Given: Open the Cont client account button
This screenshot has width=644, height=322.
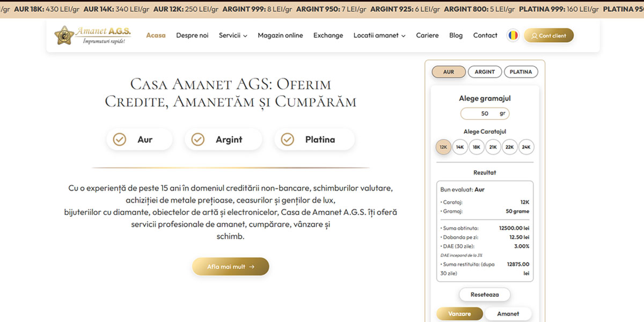Looking at the screenshot, I should [x=548, y=35].
